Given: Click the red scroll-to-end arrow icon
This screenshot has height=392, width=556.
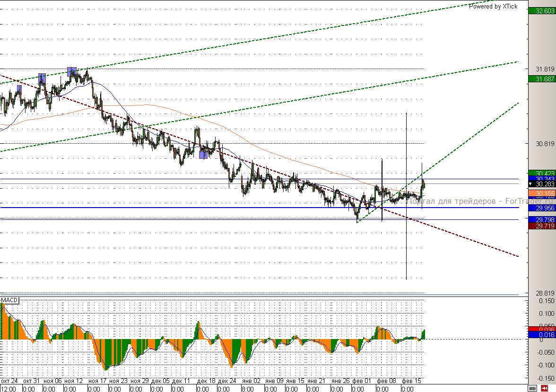Looking at the screenshot, I should click(x=544, y=388).
